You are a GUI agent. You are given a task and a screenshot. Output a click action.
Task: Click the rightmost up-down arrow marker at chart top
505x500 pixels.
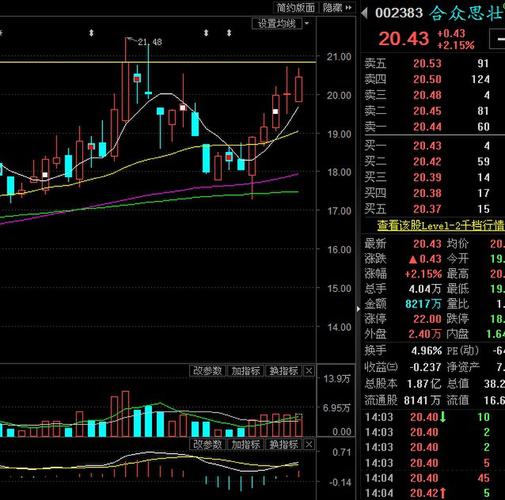pos(229,33)
